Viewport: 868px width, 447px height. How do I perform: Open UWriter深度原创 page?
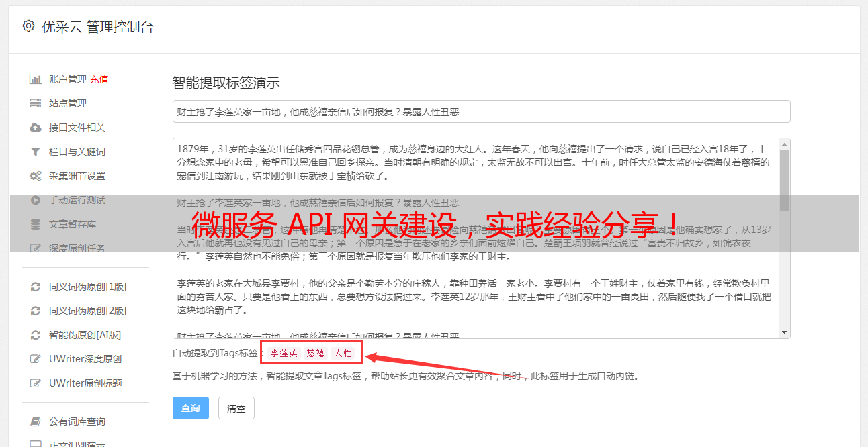click(x=85, y=359)
